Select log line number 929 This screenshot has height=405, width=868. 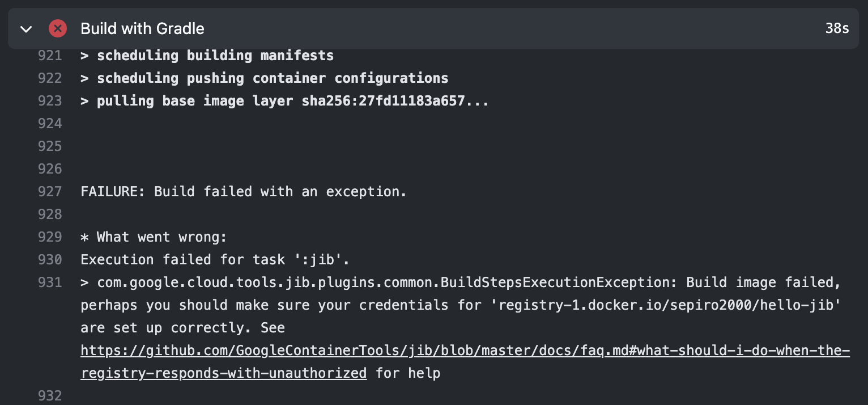[x=50, y=237]
